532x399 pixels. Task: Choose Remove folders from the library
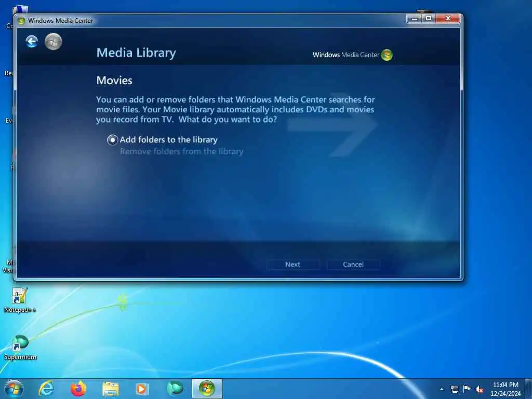point(181,151)
